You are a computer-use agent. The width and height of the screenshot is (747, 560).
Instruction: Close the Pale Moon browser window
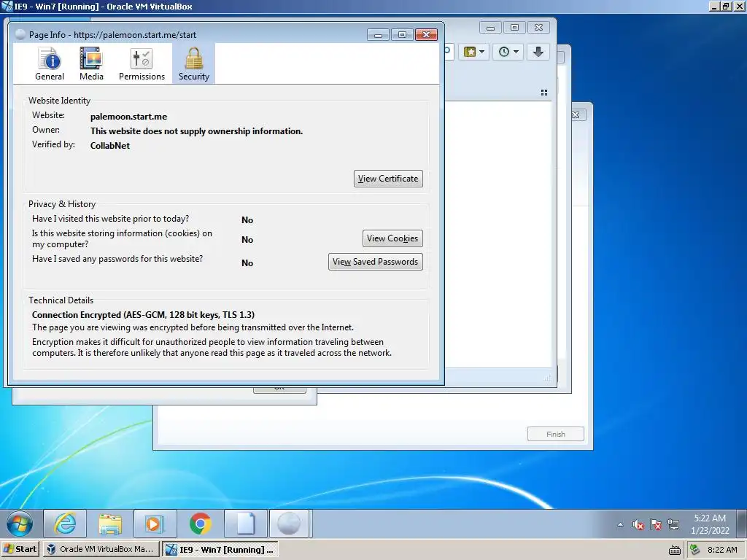point(539,28)
